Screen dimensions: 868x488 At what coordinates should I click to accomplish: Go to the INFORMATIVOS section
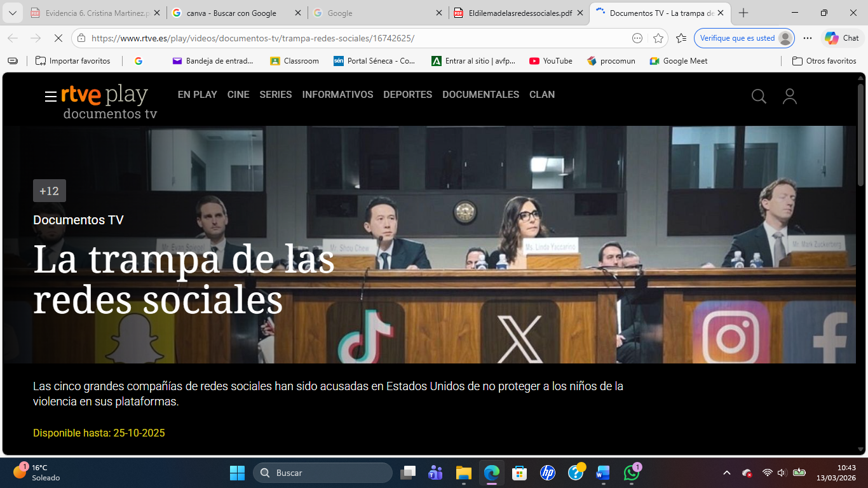(337, 95)
